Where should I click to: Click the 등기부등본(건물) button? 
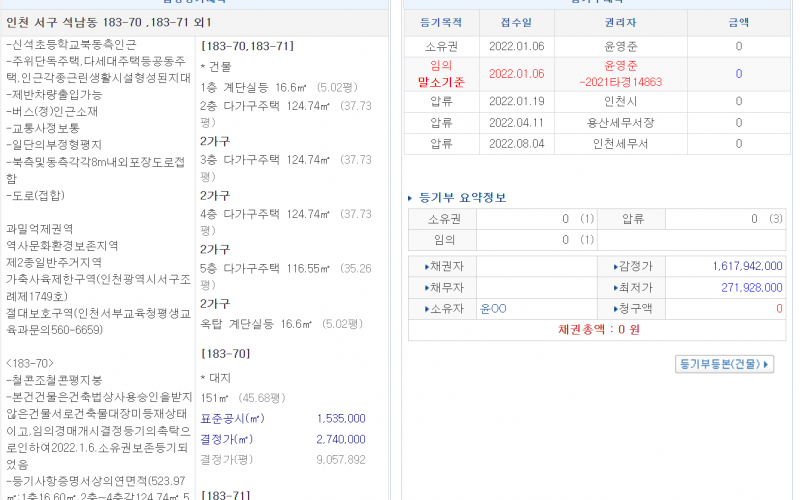725,364
